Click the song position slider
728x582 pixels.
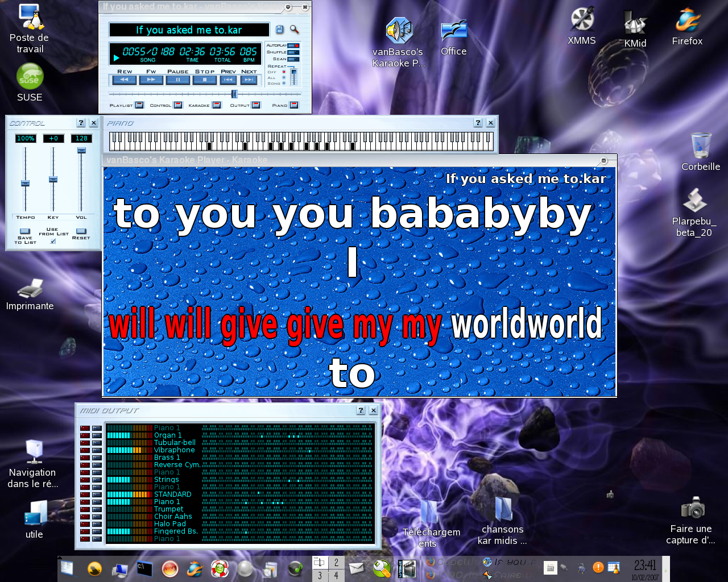click(x=235, y=94)
